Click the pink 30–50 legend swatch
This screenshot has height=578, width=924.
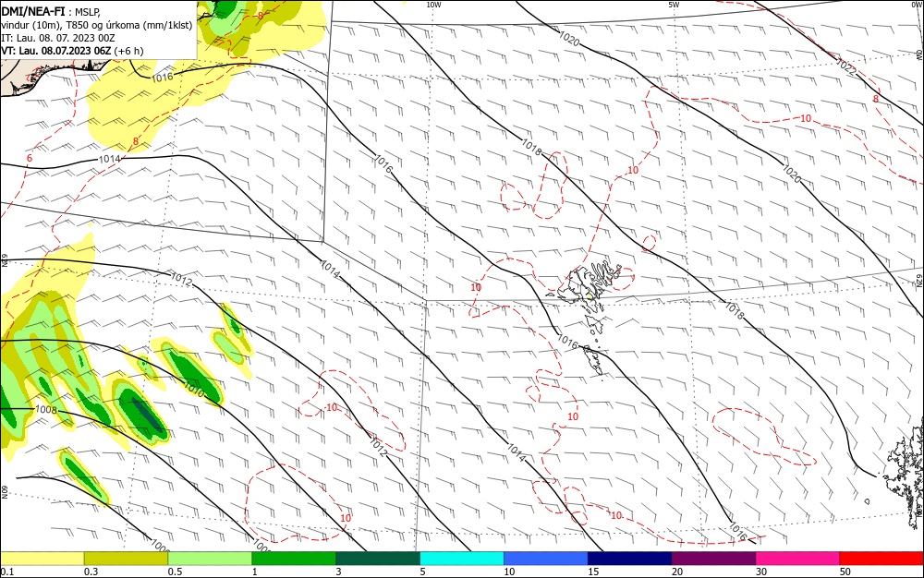pos(798,559)
